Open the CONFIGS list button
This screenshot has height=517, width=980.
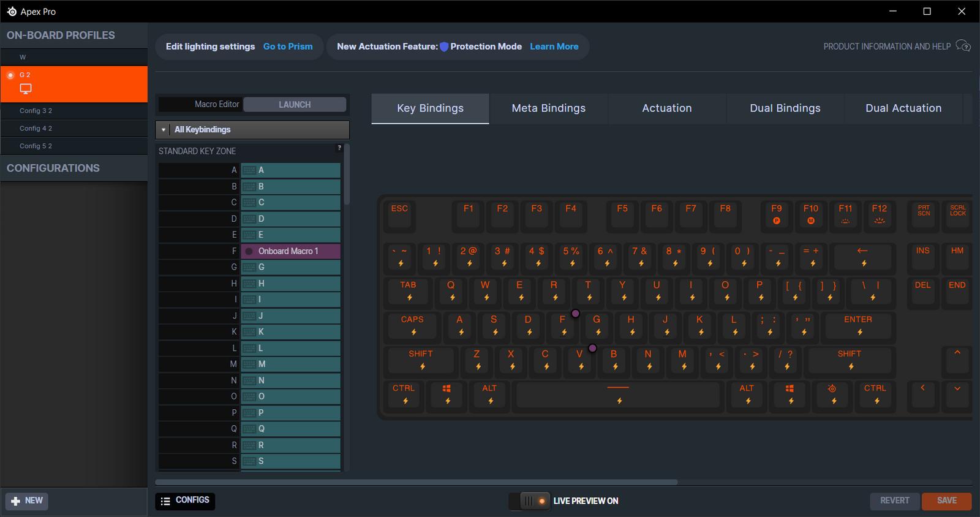(185, 501)
